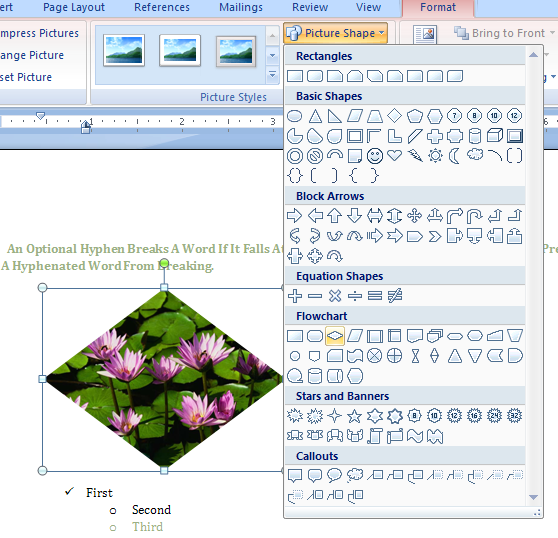Go to the Mailings tab
The width and height of the screenshot is (558, 538).
tap(241, 7)
